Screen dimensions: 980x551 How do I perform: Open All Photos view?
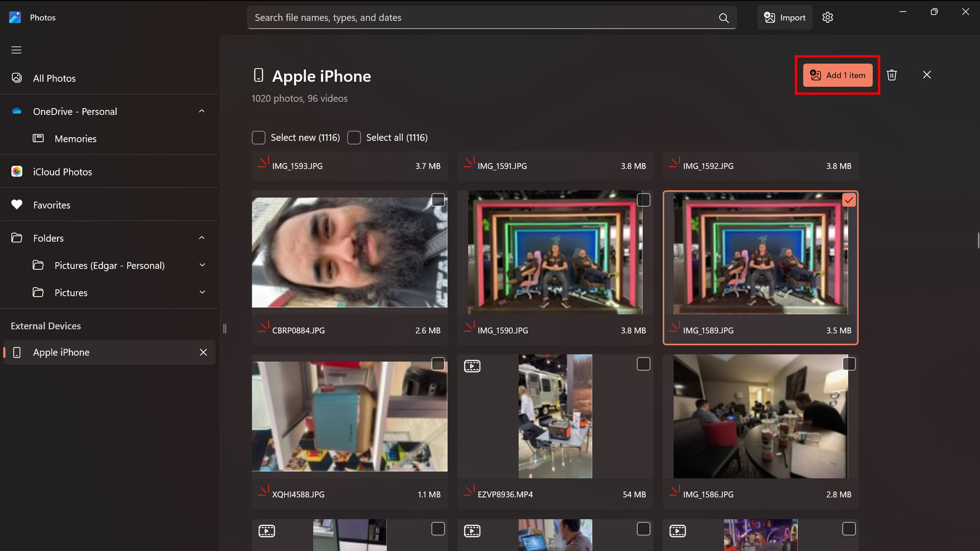point(54,78)
